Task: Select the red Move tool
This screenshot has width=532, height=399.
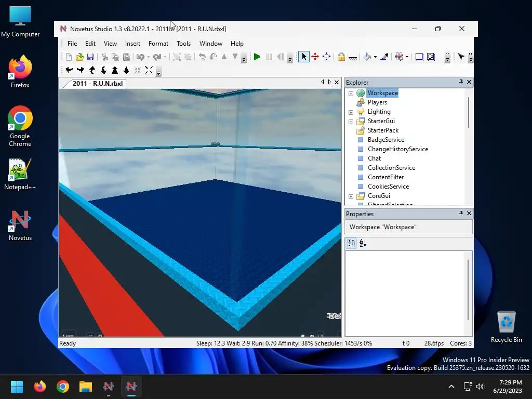Action: (315, 57)
